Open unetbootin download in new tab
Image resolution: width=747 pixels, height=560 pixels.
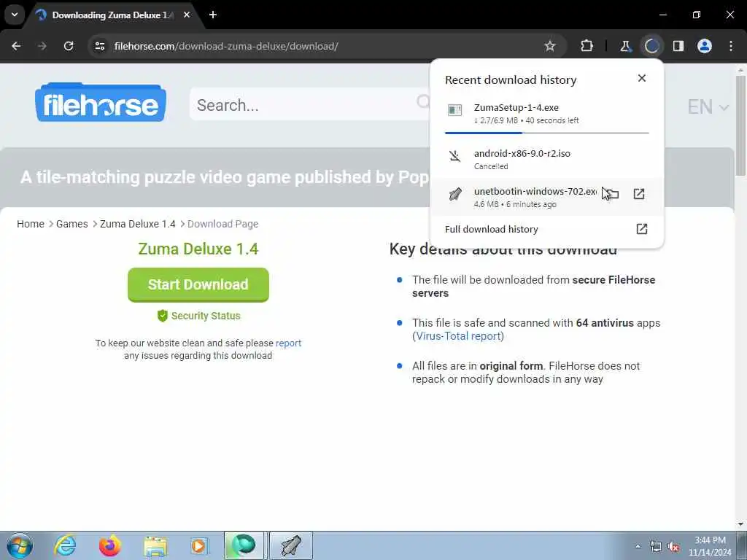[x=639, y=194]
